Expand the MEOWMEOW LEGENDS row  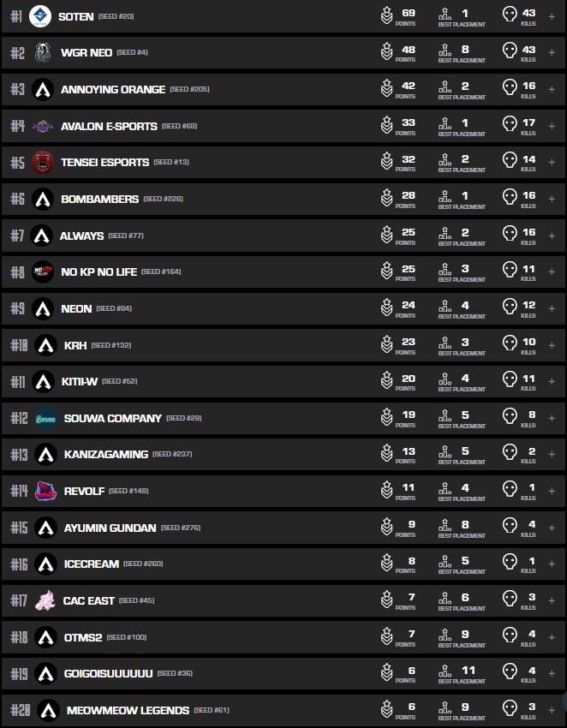click(552, 710)
